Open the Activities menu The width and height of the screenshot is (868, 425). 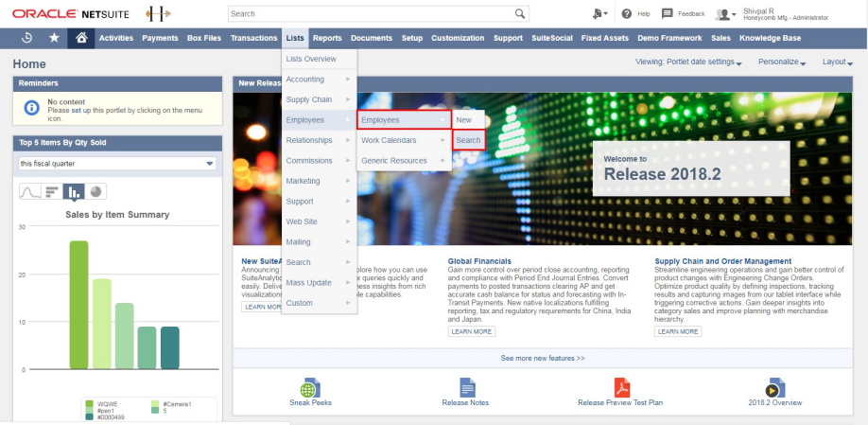(116, 38)
